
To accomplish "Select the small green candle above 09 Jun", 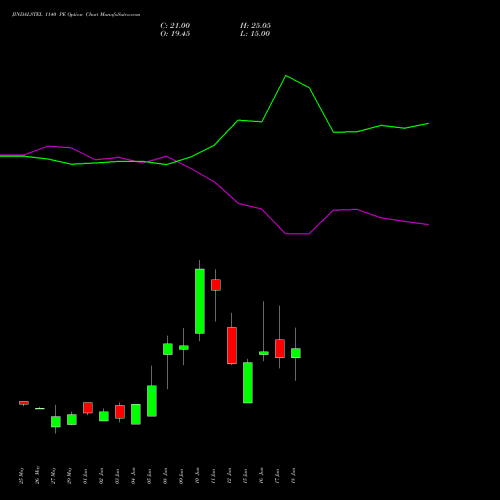I will (x=184, y=347).
